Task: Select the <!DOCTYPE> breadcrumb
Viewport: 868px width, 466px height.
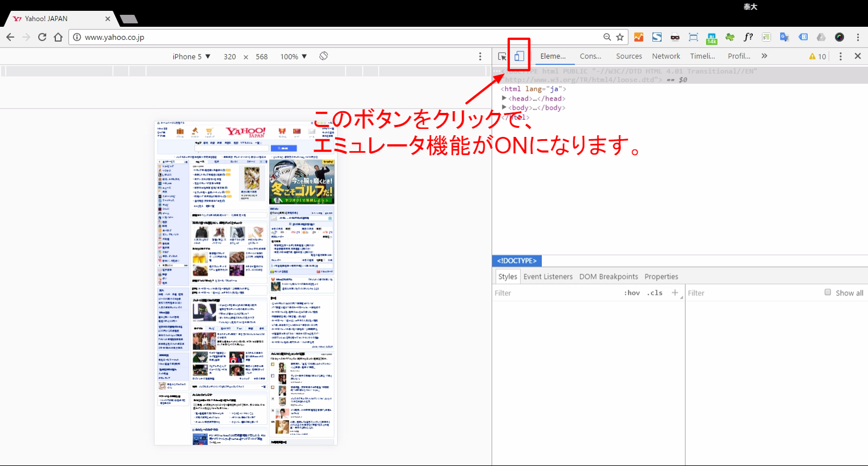Action: coord(517,261)
